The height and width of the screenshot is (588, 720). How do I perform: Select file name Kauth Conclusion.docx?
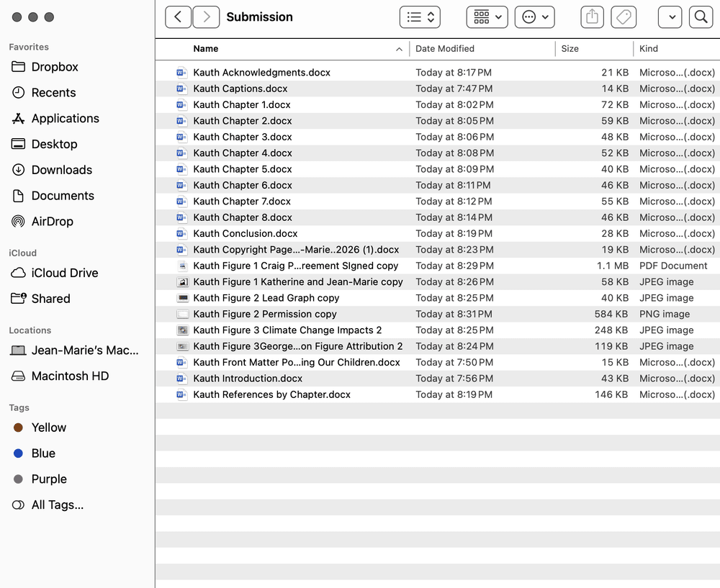(246, 233)
